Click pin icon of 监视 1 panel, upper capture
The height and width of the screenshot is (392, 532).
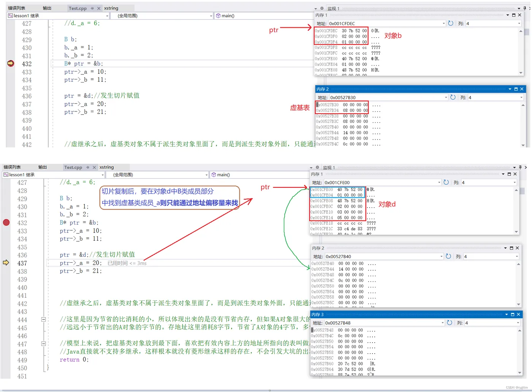click(525, 8)
